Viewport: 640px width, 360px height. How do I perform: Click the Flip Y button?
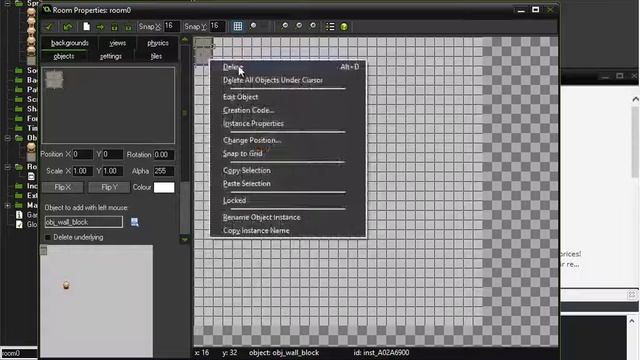click(x=109, y=187)
